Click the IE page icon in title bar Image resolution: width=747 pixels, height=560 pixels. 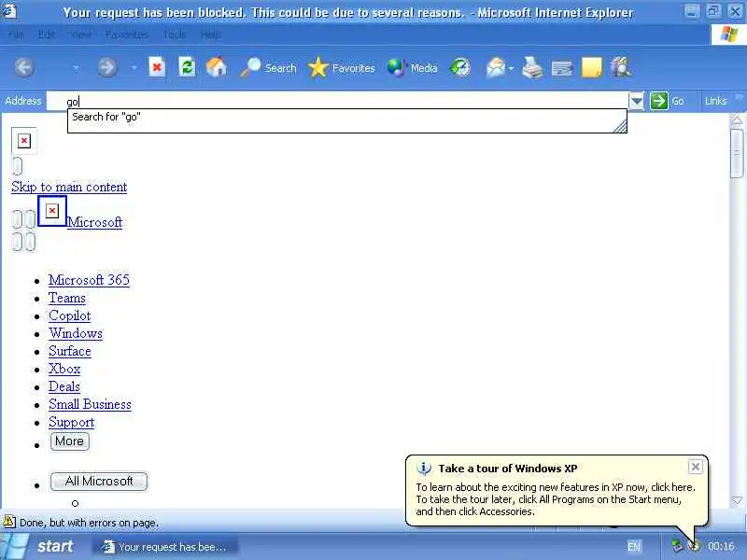(9, 11)
